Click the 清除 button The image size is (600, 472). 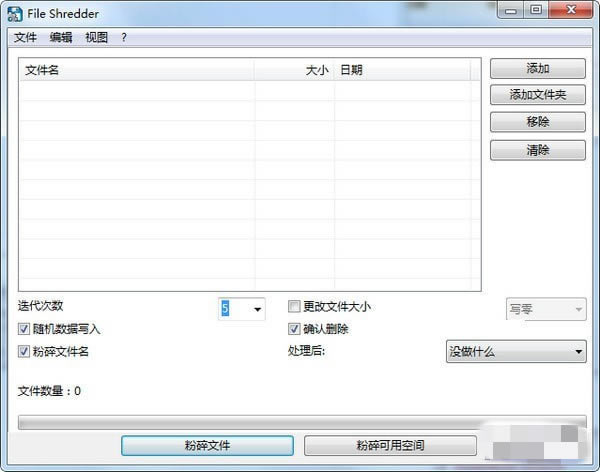[538, 150]
